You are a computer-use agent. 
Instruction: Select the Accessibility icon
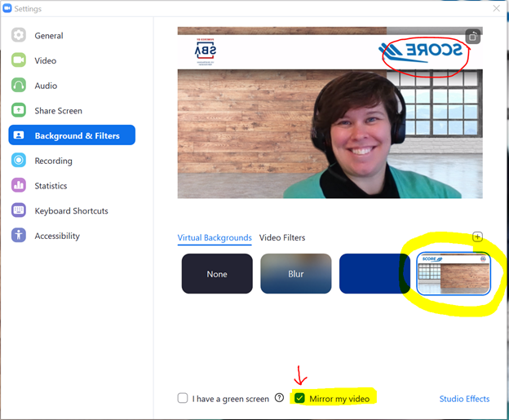coord(19,235)
